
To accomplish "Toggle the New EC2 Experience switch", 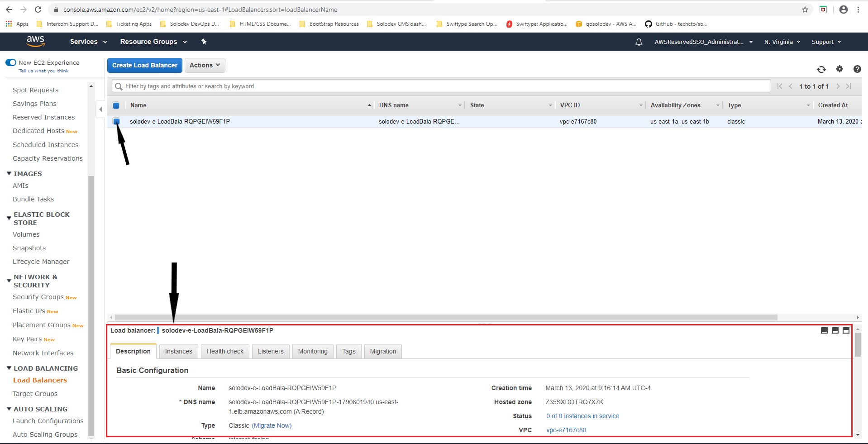I will tap(11, 62).
